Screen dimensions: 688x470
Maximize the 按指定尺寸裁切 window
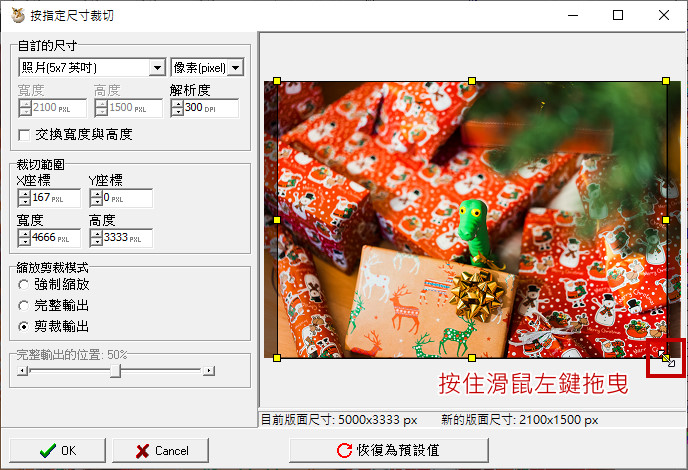click(x=618, y=15)
